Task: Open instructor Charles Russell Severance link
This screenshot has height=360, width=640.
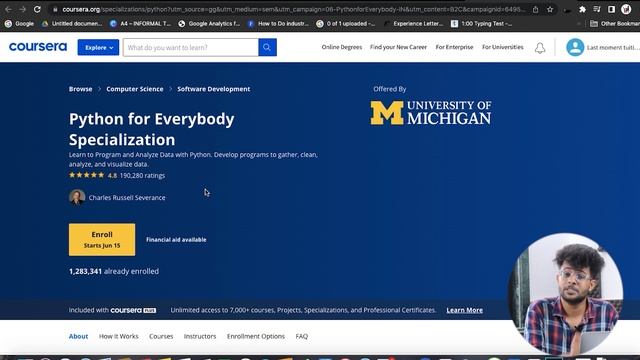Action: pos(127,198)
